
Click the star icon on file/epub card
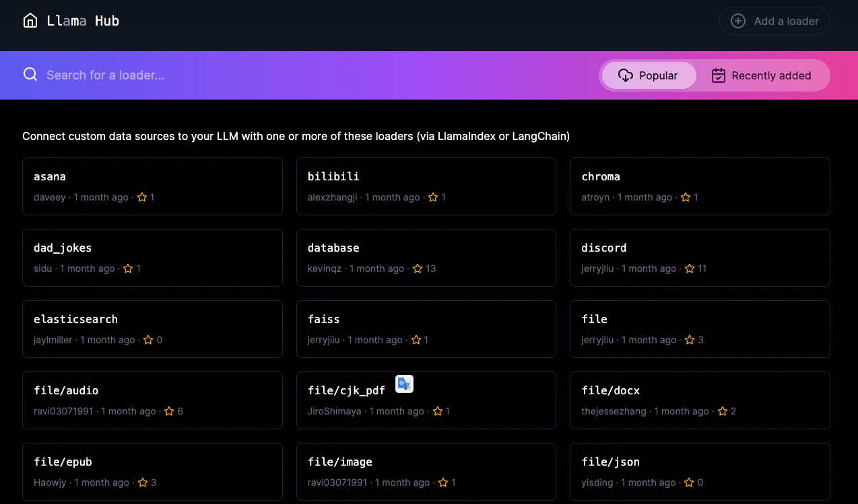pyautogui.click(x=143, y=482)
